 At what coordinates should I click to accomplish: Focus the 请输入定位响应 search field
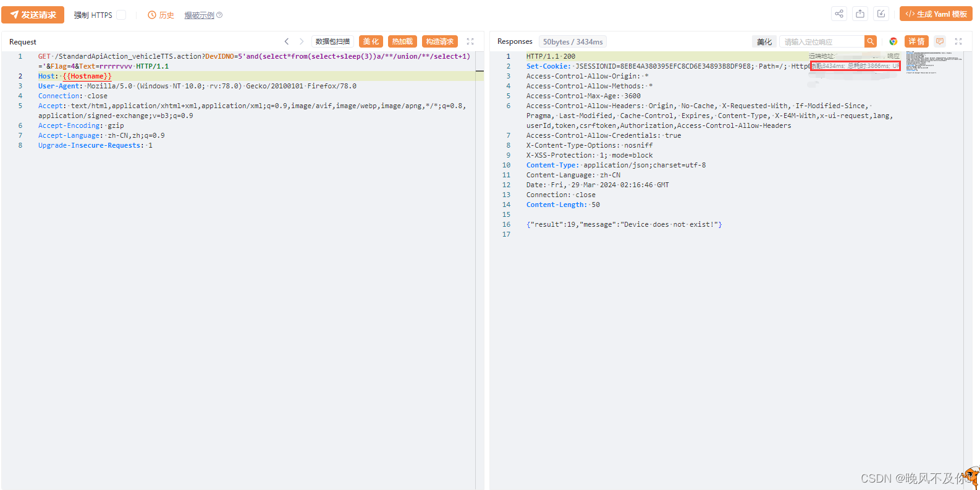click(822, 41)
